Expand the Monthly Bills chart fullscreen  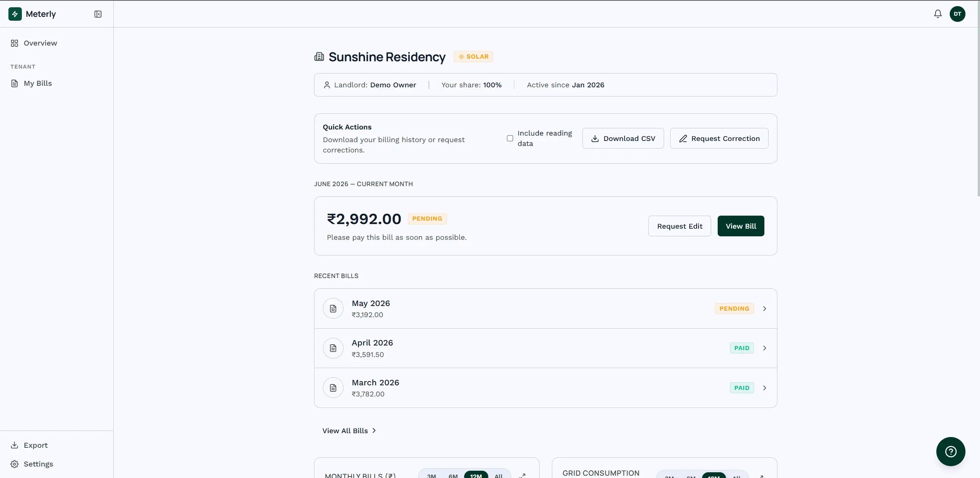click(x=522, y=476)
